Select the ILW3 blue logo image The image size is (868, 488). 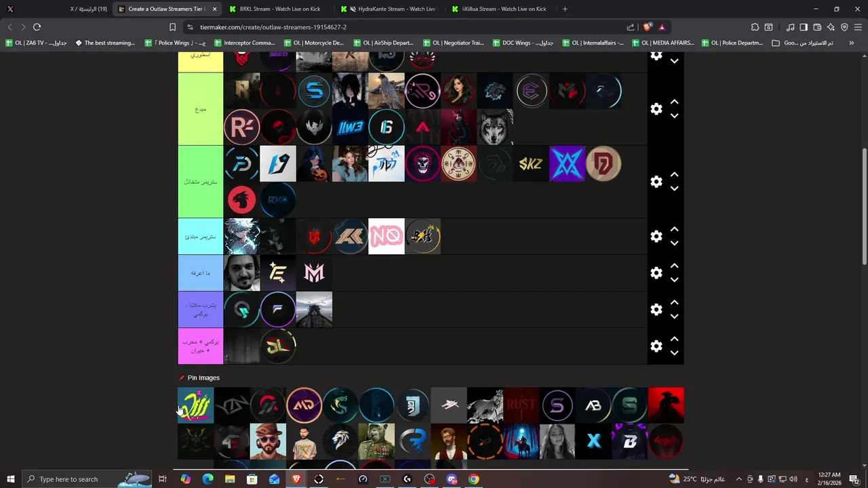pos(350,127)
